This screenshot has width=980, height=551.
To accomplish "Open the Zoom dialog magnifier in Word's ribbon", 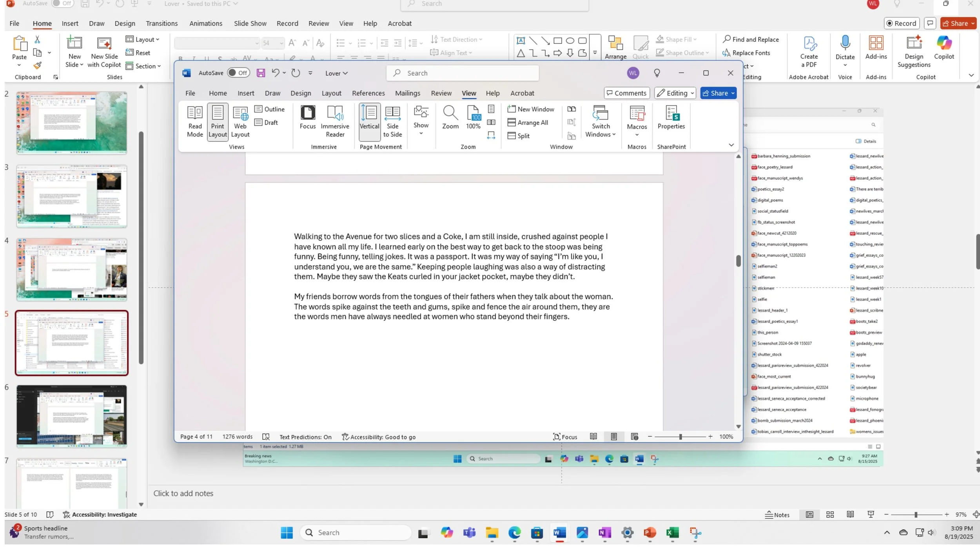I will tap(450, 118).
